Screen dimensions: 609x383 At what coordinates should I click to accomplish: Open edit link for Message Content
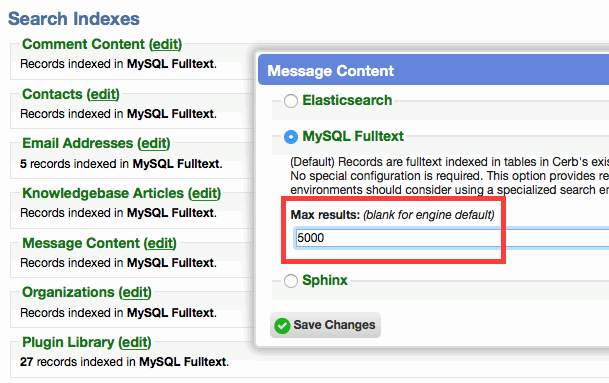click(160, 244)
